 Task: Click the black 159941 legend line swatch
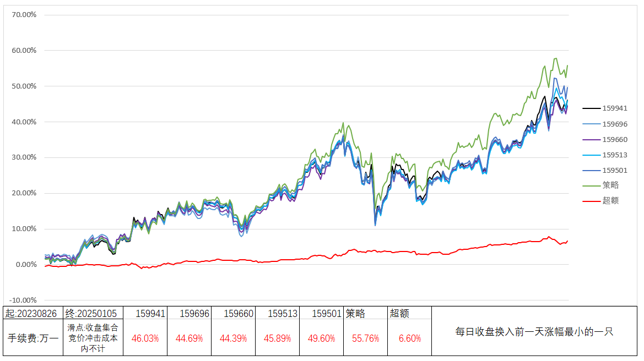pos(591,108)
